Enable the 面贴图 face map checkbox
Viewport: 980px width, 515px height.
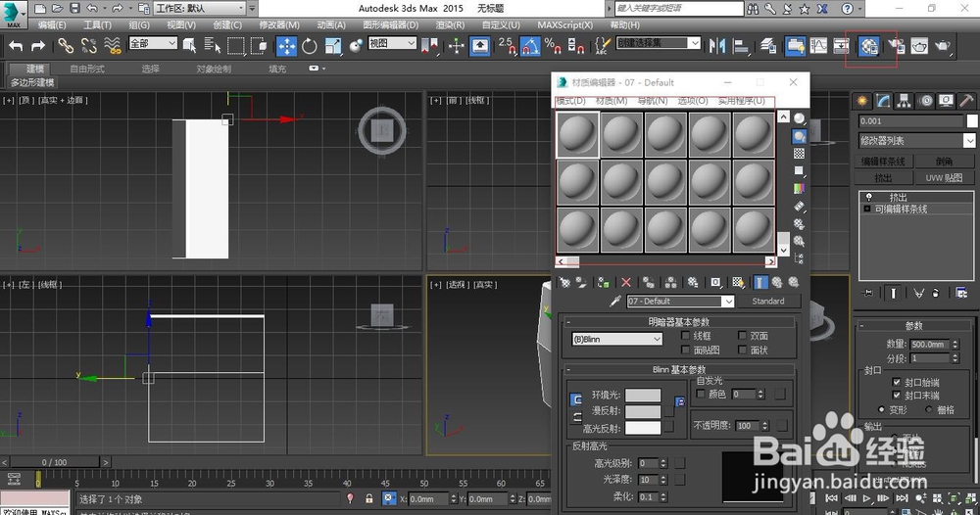[x=686, y=351]
